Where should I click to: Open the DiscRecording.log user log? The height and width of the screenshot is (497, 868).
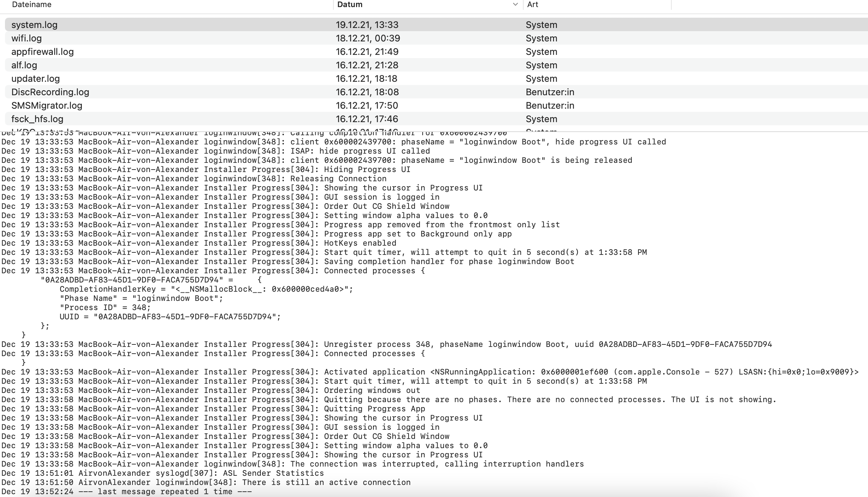pyautogui.click(x=50, y=92)
